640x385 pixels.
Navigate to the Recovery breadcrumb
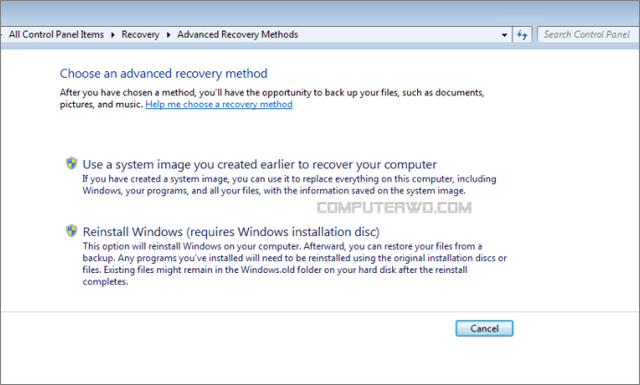click(140, 35)
